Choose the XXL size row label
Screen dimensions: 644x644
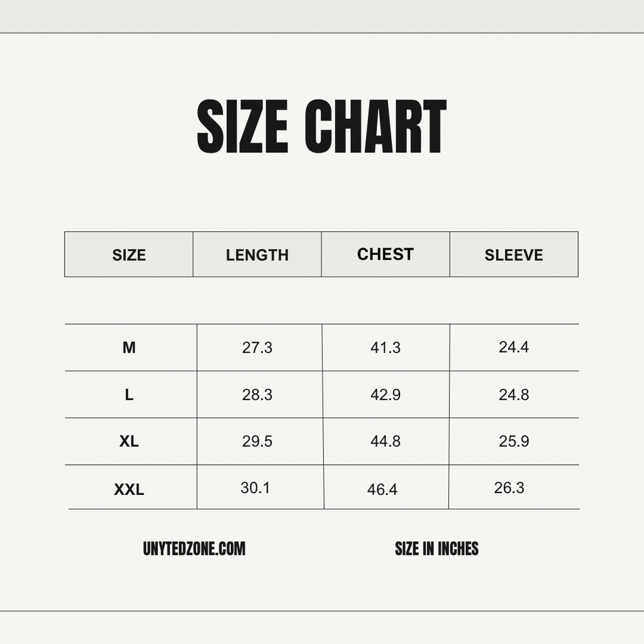pos(129,489)
